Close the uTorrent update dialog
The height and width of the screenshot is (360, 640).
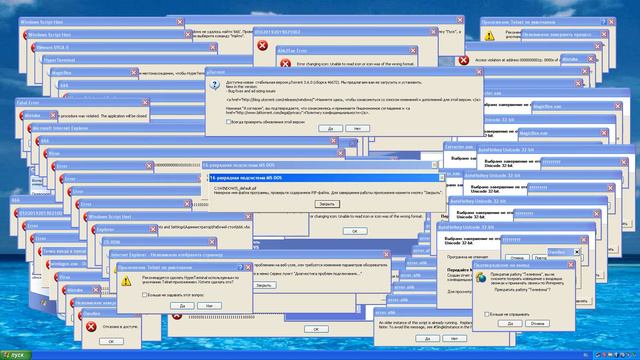click(x=479, y=72)
